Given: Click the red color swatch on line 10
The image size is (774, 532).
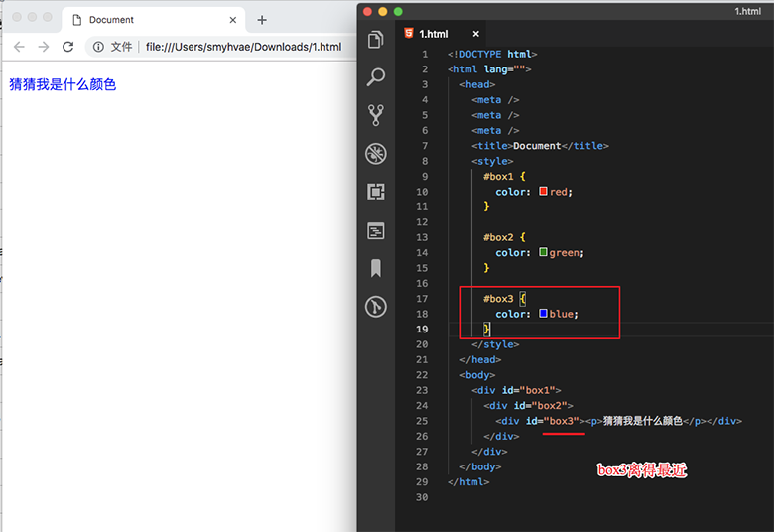Looking at the screenshot, I should [543, 192].
